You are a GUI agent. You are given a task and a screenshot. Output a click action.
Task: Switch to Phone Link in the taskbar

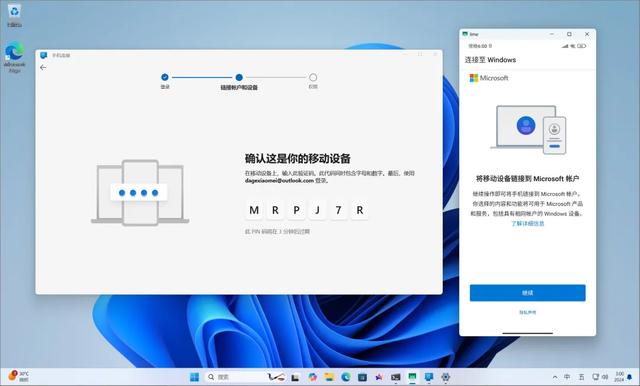click(x=429, y=377)
